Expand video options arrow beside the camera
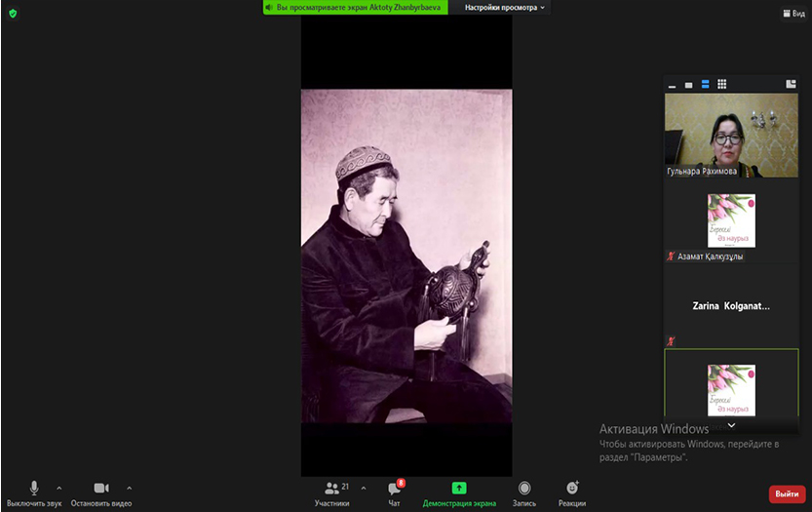 (x=129, y=487)
